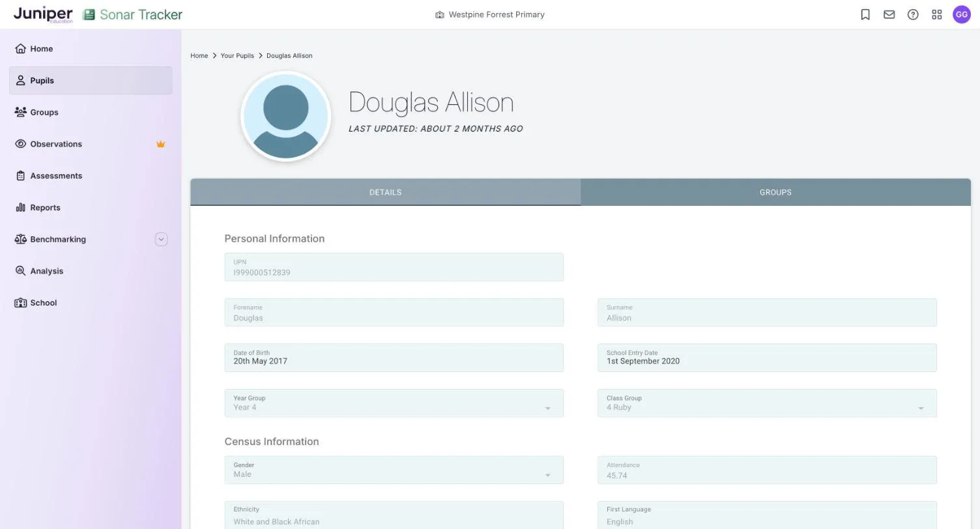This screenshot has height=529, width=980.
Task: Open Assessments in the sidebar menu
Action: pyautogui.click(x=91, y=176)
